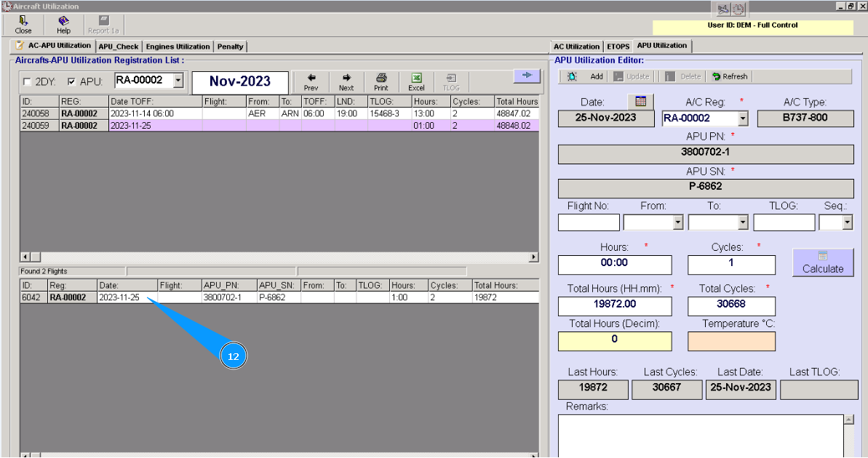
Task: Open the aircraft registration filter dropdown
Action: (x=178, y=81)
